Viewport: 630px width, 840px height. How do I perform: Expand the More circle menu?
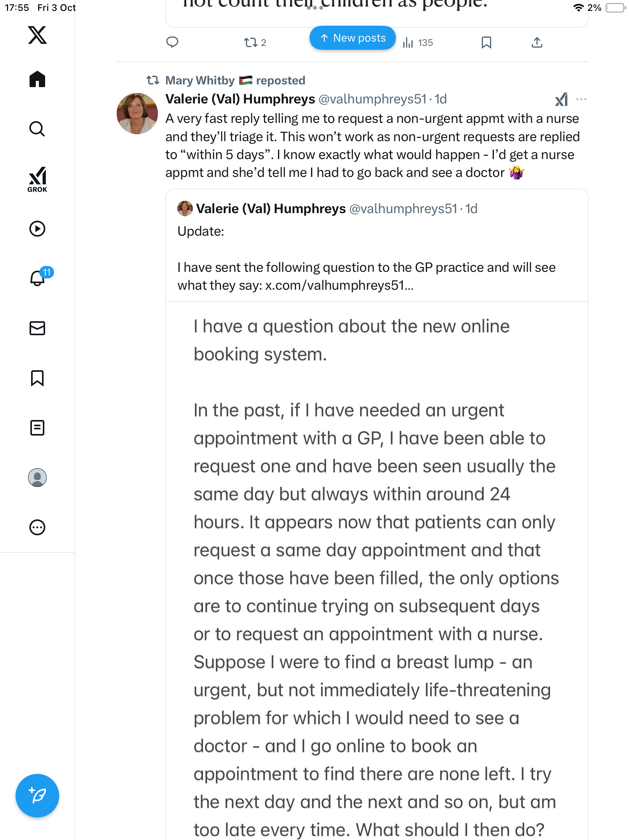(37, 527)
